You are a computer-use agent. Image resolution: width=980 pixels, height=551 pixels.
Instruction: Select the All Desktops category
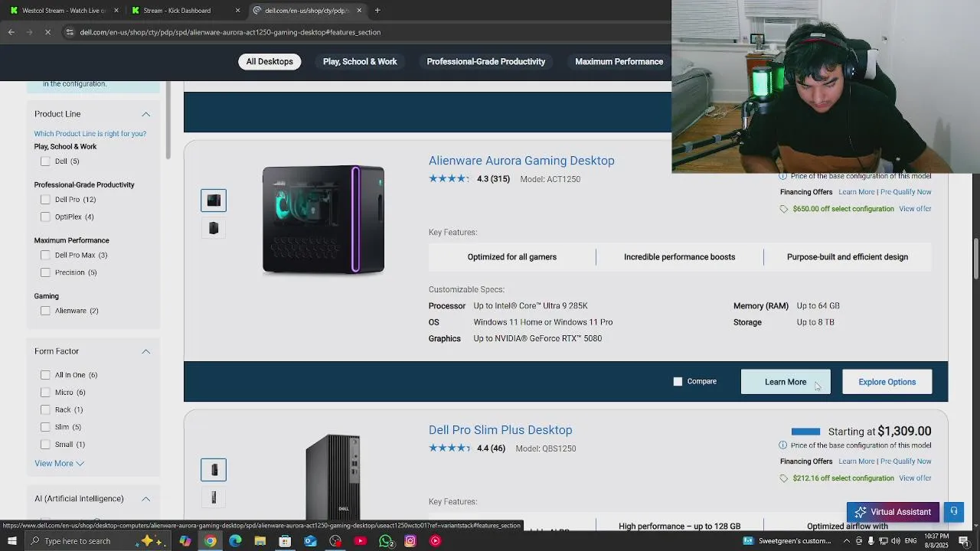[x=269, y=61]
